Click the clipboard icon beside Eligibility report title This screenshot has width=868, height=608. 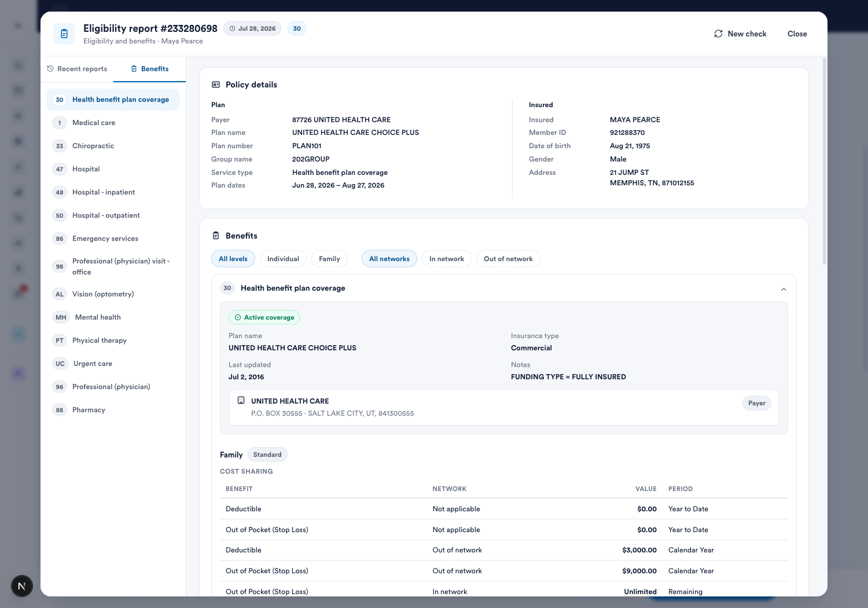(x=64, y=34)
